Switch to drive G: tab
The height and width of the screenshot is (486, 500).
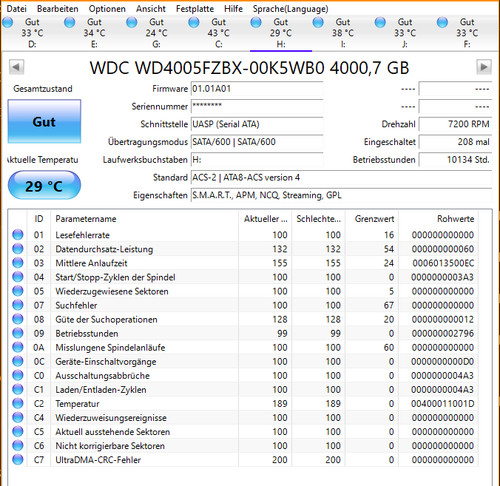click(156, 33)
